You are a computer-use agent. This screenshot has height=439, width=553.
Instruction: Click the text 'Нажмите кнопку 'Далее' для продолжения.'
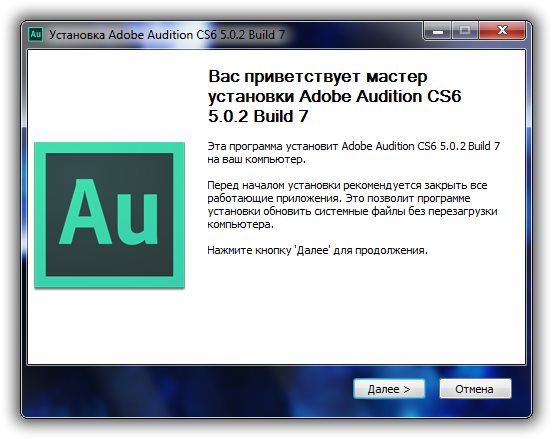coord(317,250)
